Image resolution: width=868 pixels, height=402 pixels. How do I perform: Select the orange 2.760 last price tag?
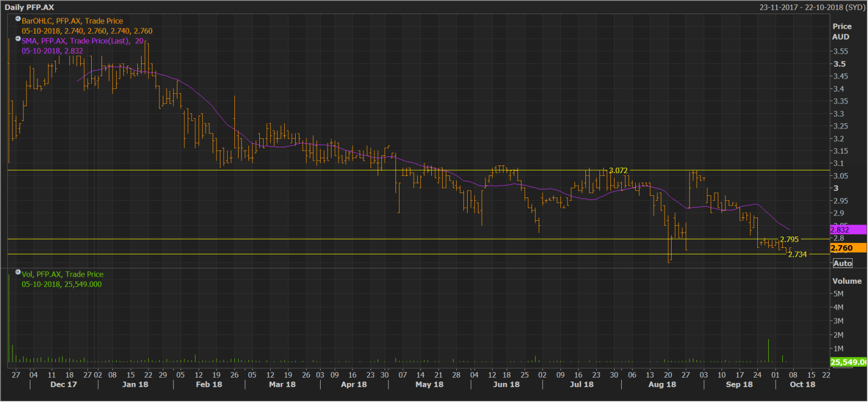848,248
